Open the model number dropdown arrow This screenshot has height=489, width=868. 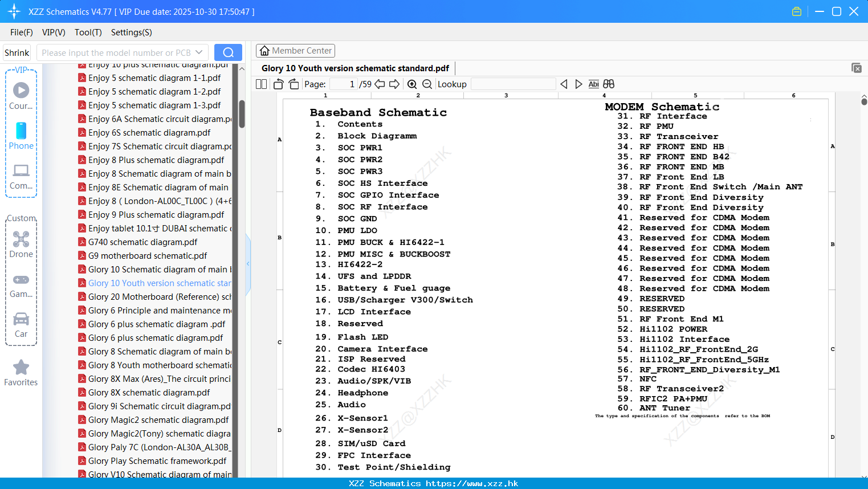(x=199, y=52)
